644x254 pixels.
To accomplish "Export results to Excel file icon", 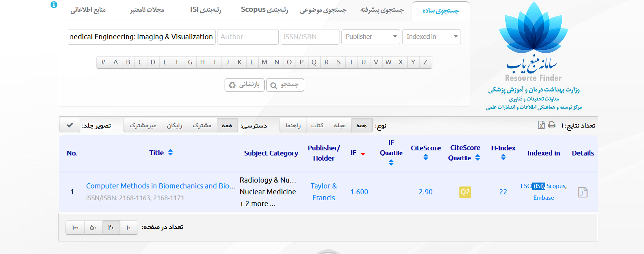I will 541,125.
